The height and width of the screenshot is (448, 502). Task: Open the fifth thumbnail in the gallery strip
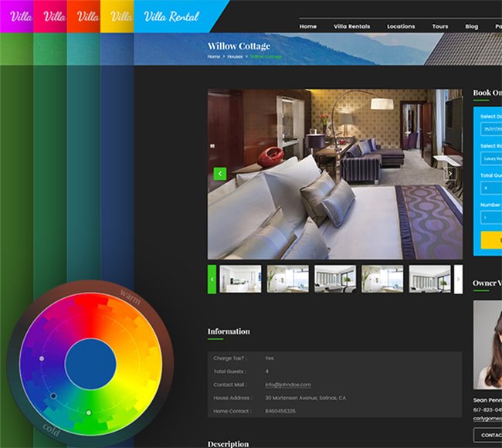(x=429, y=279)
